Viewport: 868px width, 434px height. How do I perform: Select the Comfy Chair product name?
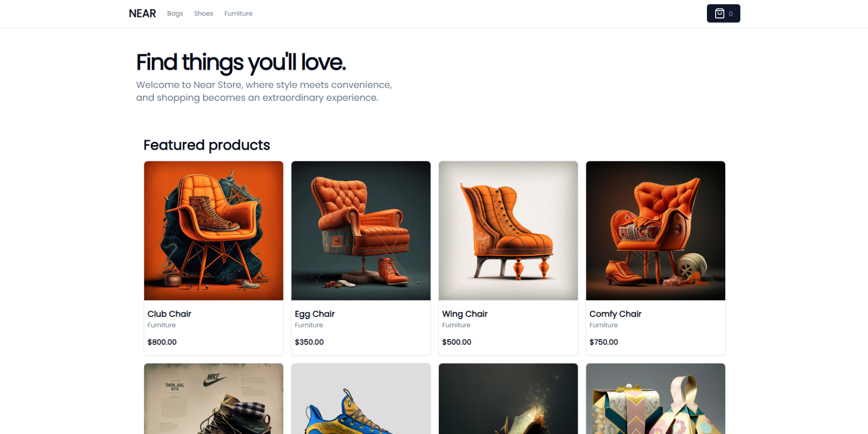click(x=615, y=314)
